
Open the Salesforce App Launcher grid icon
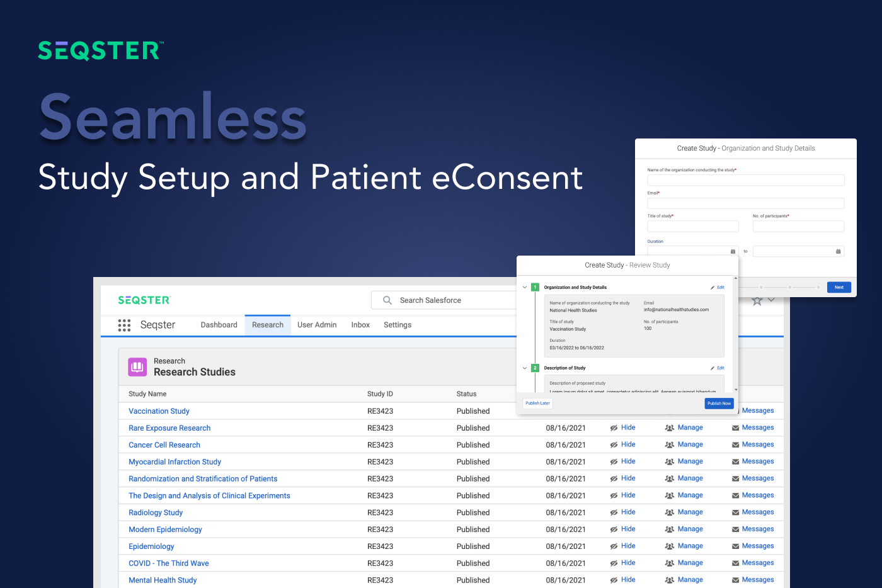(x=124, y=325)
